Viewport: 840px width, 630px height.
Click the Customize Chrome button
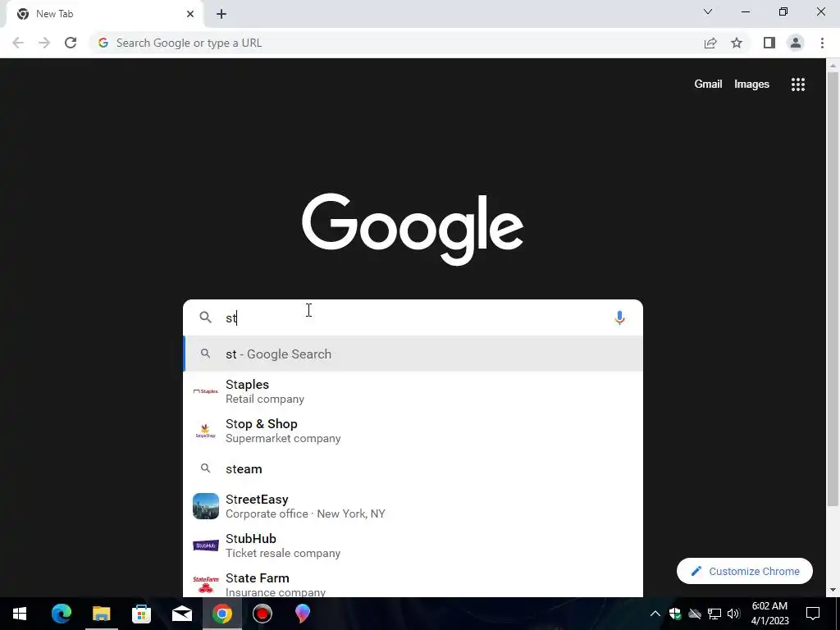(745, 571)
